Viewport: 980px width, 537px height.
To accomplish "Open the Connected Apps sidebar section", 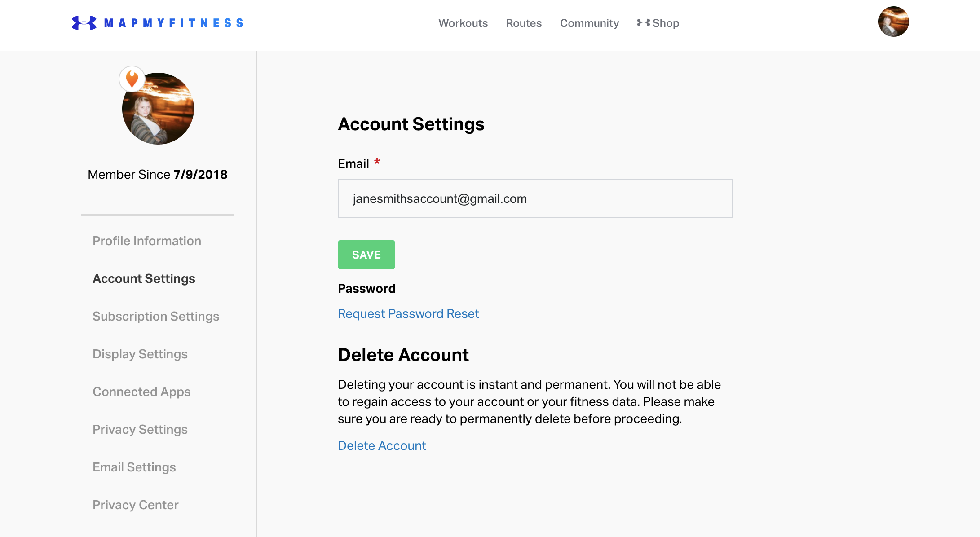I will coord(141,391).
